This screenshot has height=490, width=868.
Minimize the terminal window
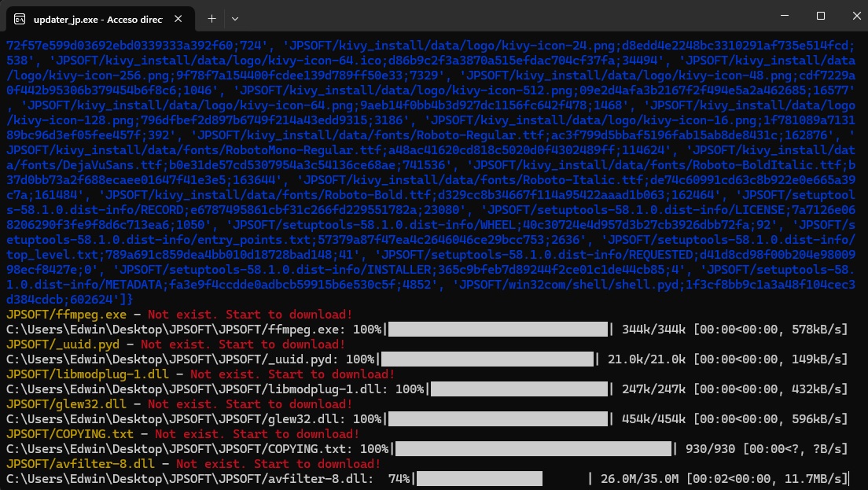point(785,16)
